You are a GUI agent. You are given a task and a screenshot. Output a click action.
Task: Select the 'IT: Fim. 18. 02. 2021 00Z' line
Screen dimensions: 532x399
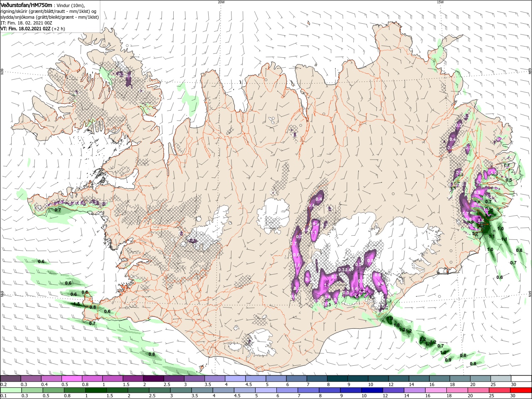point(26,23)
